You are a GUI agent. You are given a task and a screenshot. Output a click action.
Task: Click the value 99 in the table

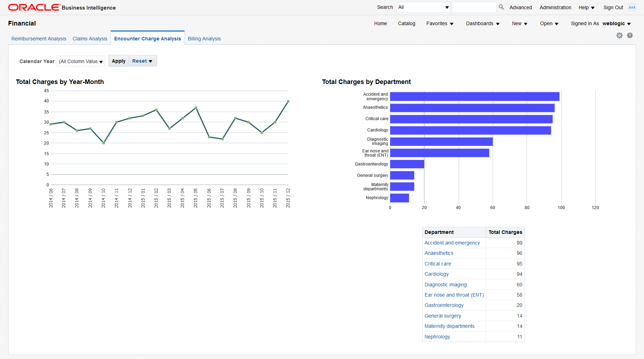(x=519, y=243)
